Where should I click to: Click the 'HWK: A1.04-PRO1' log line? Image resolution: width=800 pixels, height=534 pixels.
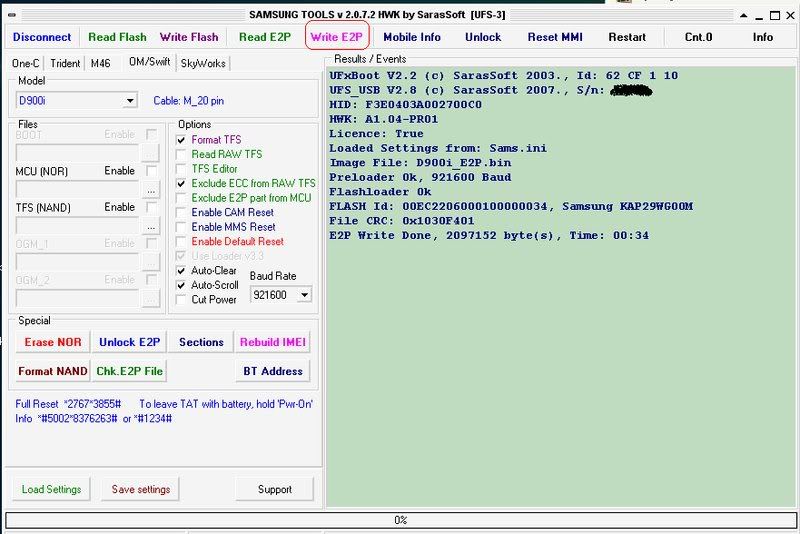pos(384,119)
